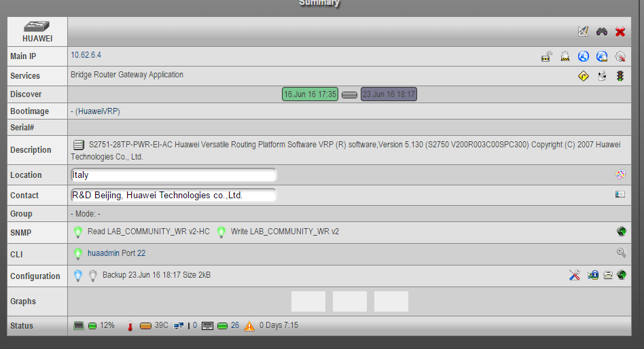The height and width of the screenshot is (349, 644).
Task: Click the Backup 23.Jun 16 18:17 text
Action: click(x=142, y=275)
